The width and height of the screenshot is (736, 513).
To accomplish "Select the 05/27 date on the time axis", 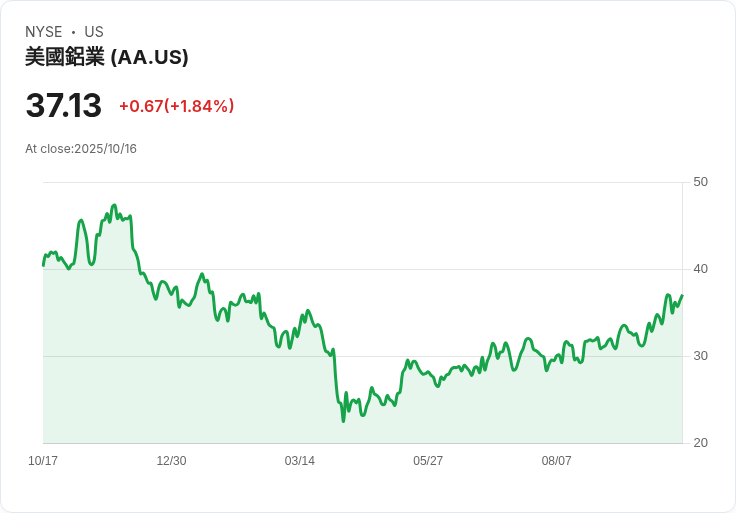I will [428, 461].
